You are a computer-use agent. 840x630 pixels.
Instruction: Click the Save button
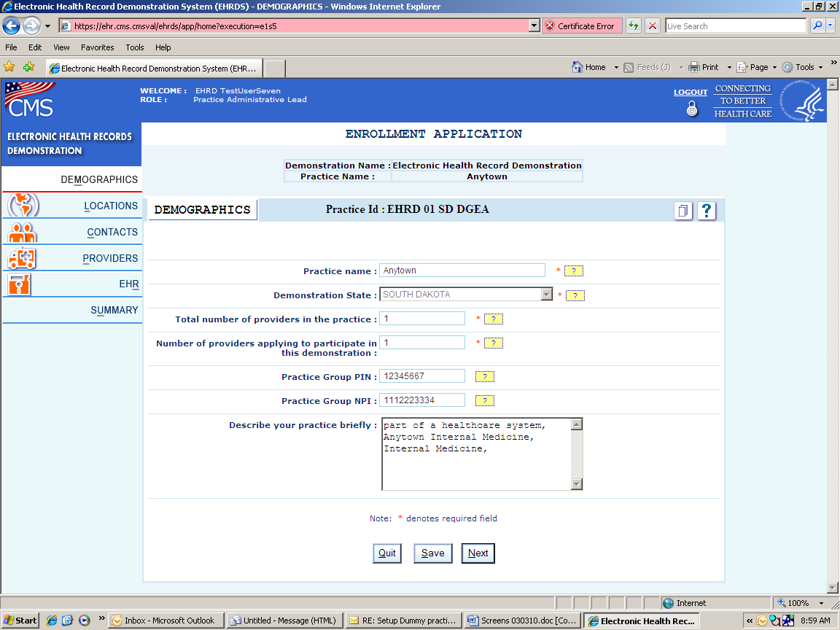coord(433,553)
